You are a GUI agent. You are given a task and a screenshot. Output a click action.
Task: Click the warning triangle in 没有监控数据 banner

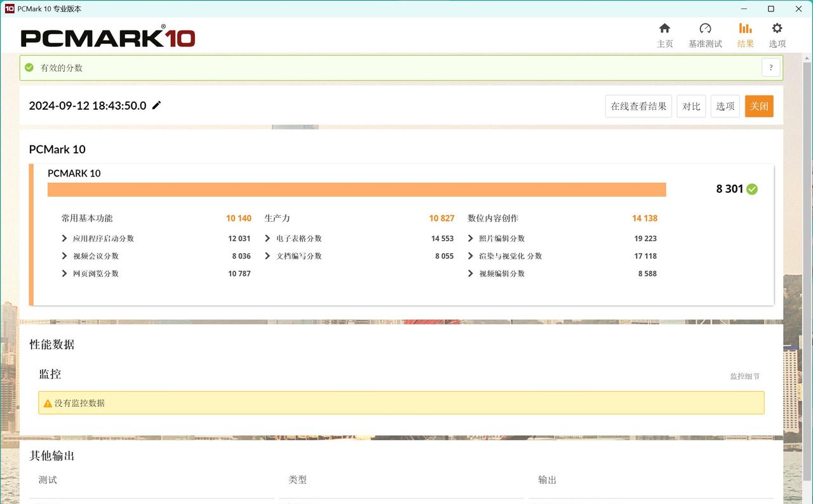pyautogui.click(x=48, y=403)
